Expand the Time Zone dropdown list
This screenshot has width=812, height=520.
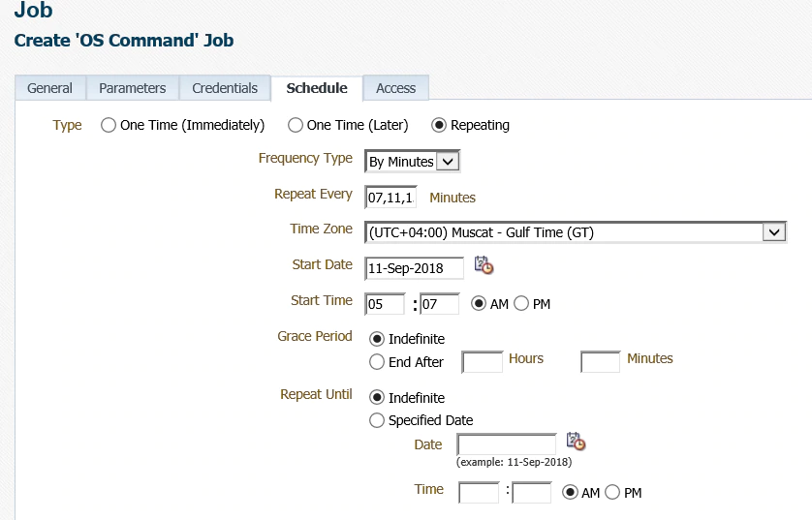(773, 232)
